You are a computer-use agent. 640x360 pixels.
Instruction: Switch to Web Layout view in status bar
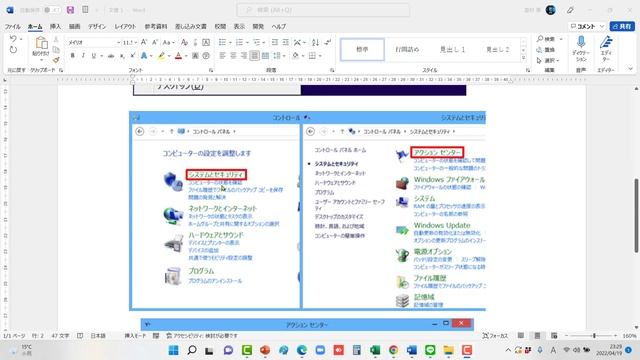pyautogui.click(x=554, y=336)
